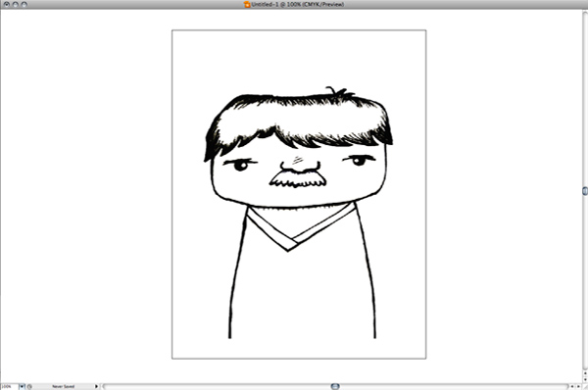This screenshot has width=588, height=390.
Task: Click the vertical scrollbar thumb
Action: [x=585, y=191]
